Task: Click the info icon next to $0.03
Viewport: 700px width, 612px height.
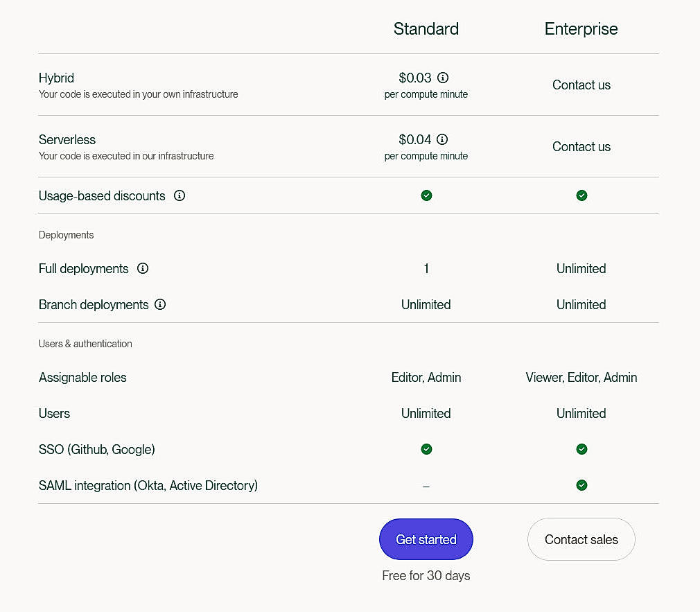Action: [444, 78]
